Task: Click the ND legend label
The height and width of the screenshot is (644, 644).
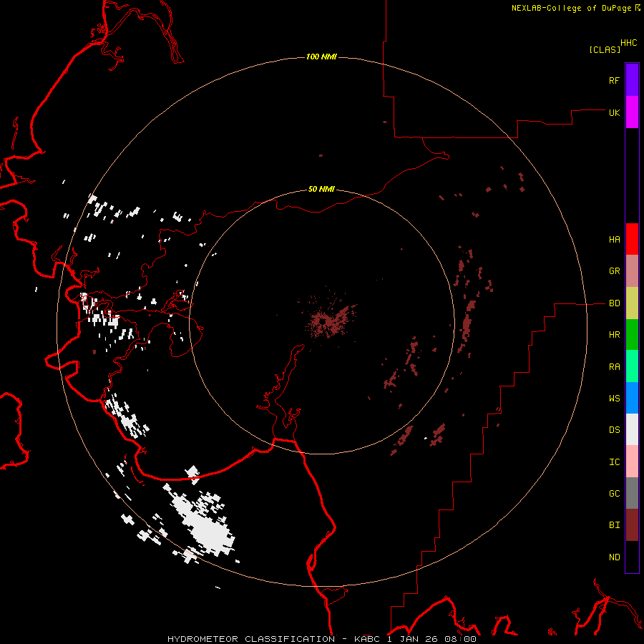Action: 614,557
